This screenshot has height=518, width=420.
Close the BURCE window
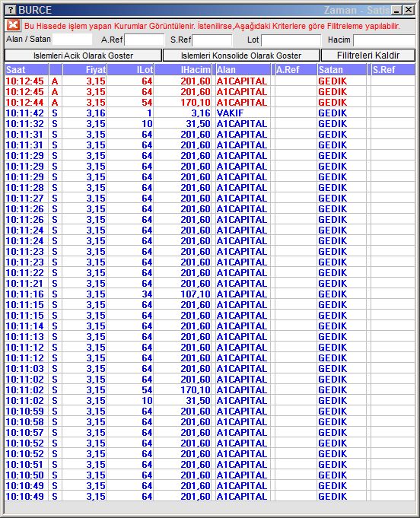[409, 10]
